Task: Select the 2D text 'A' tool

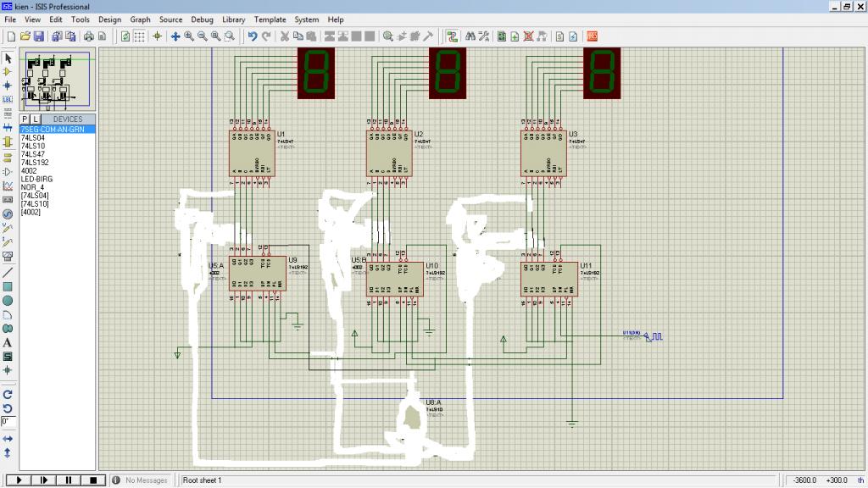Action: pos(8,342)
